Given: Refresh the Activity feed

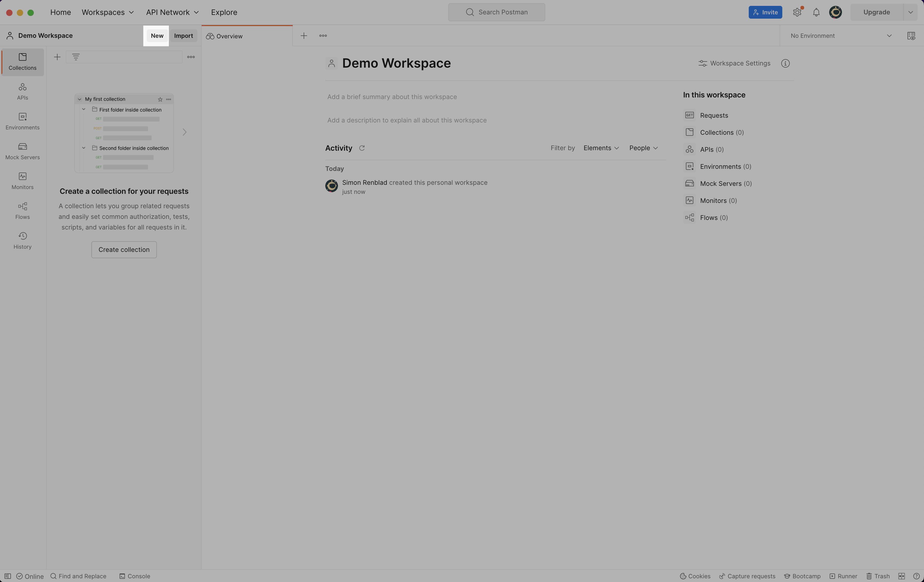Looking at the screenshot, I should click(361, 148).
